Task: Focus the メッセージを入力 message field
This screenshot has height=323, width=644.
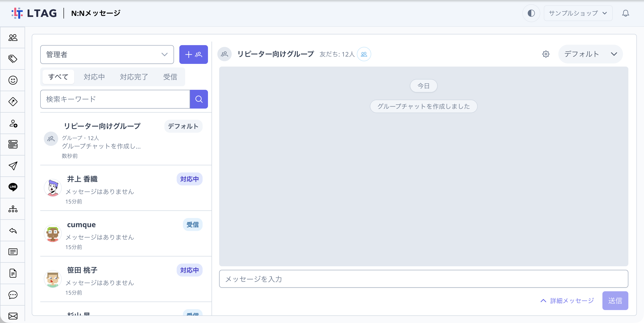Action: (424, 279)
